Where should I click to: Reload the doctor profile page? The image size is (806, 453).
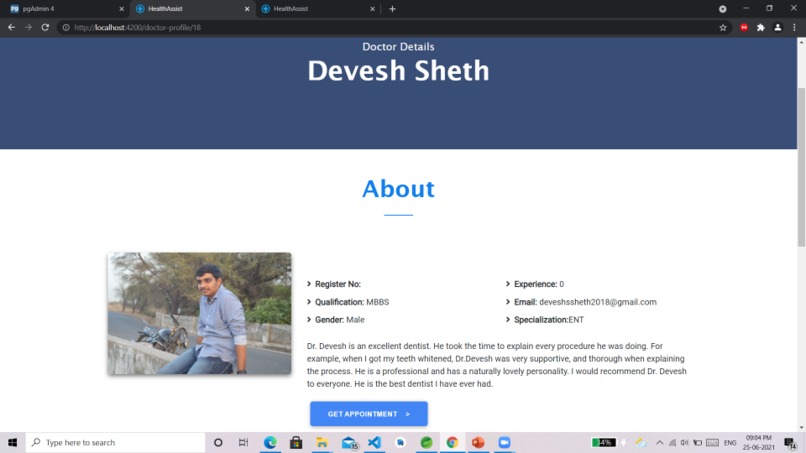45,27
